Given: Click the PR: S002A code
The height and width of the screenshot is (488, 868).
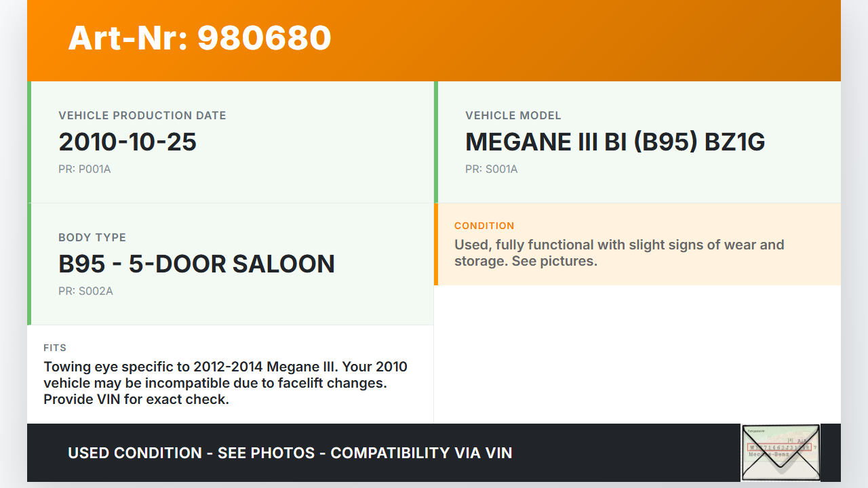Looking at the screenshot, I should point(85,291).
